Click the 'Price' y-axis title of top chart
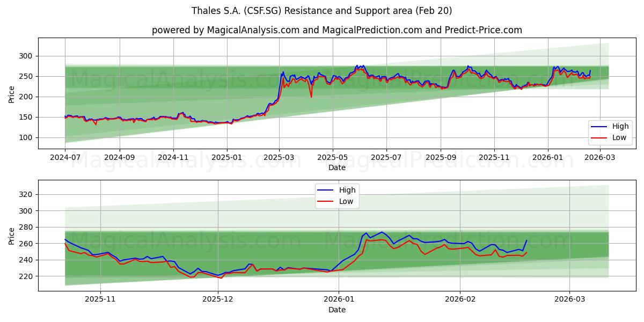The width and height of the screenshot is (644, 322). (x=12, y=93)
